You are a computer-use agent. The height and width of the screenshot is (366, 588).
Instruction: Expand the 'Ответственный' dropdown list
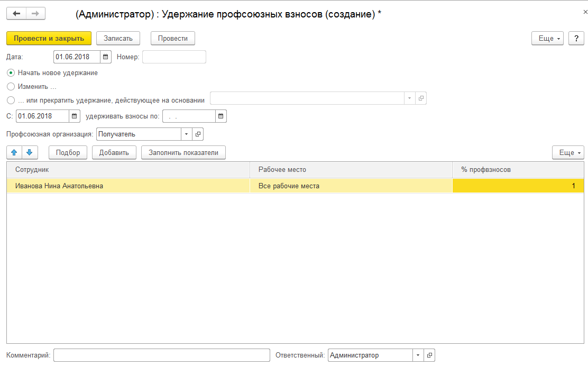click(418, 355)
